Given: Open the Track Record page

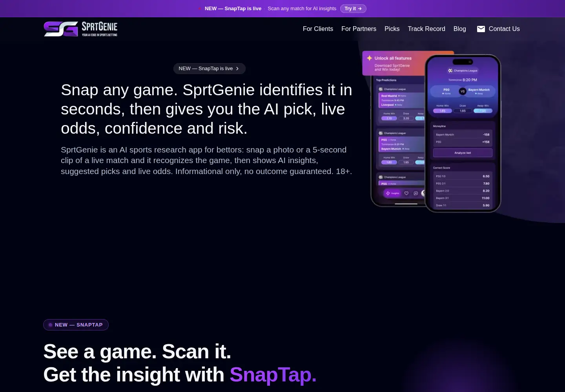Looking at the screenshot, I should 426,29.
